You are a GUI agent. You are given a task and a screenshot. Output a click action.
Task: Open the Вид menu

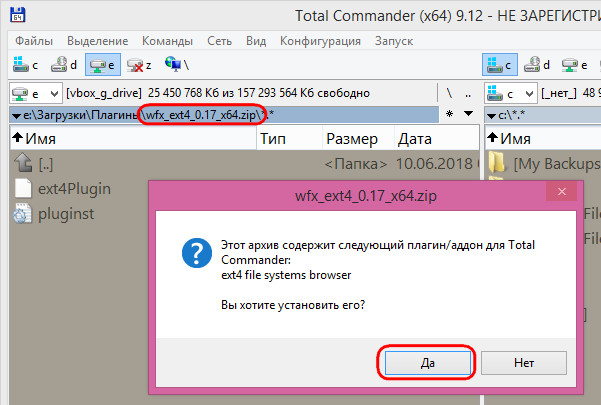tap(256, 41)
